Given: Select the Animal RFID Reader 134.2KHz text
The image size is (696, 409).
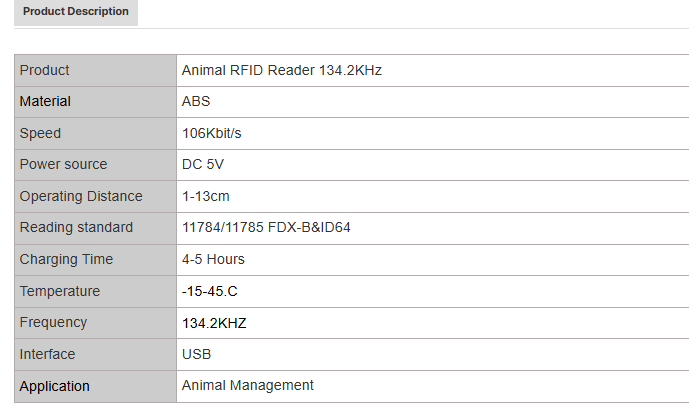Looking at the screenshot, I should point(281,70).
